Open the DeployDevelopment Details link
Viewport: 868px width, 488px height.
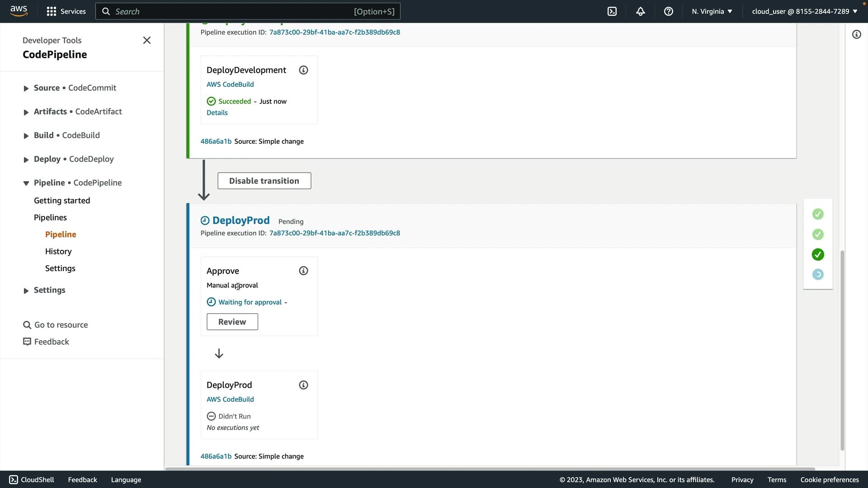click(x=217, y=113)
